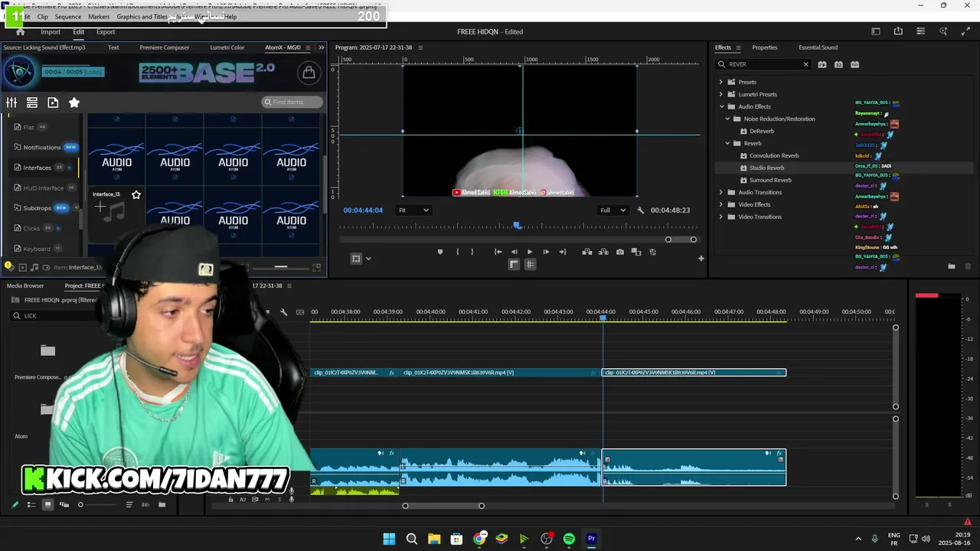Screen dimensions: 980x551
Task: Expand the Lumetri Presets folder
Action: [x=720, y=94]
